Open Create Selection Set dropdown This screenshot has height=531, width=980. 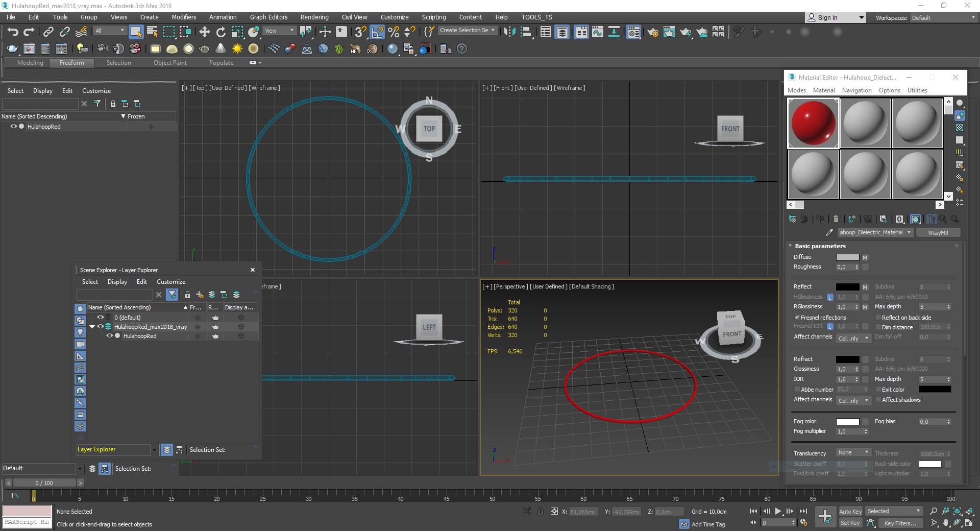point(467,31)
